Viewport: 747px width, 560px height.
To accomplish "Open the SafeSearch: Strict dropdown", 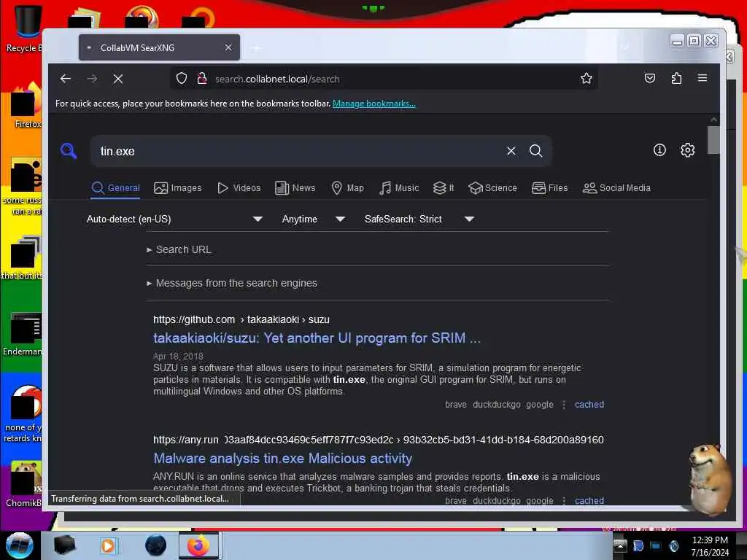I will (x=419, y=219).
